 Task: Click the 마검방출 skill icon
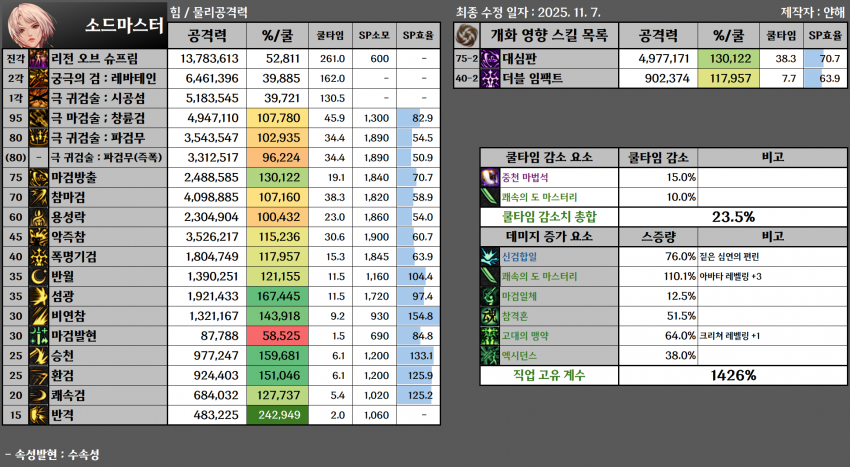(39, 177)
